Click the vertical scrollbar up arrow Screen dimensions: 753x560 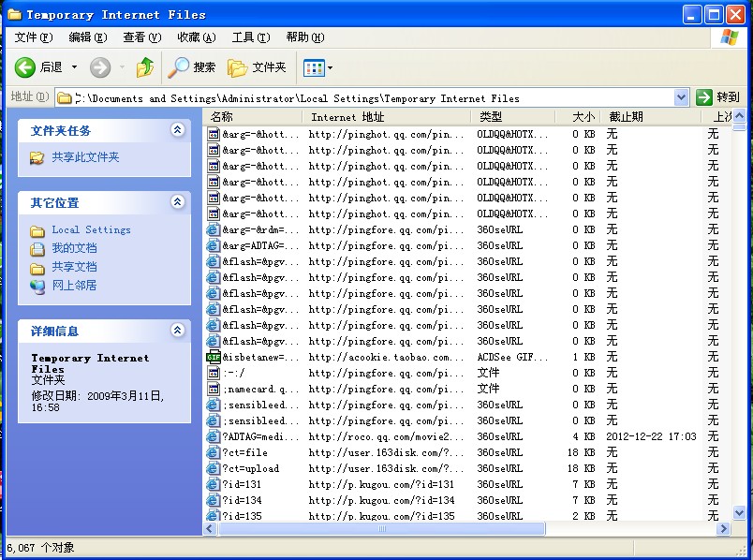point(740,116)
